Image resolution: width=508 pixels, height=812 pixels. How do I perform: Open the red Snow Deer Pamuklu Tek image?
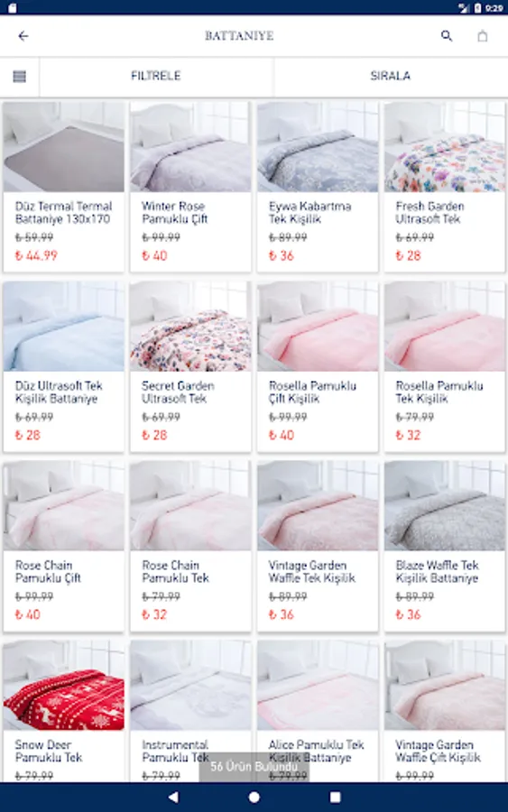[64, 685]
